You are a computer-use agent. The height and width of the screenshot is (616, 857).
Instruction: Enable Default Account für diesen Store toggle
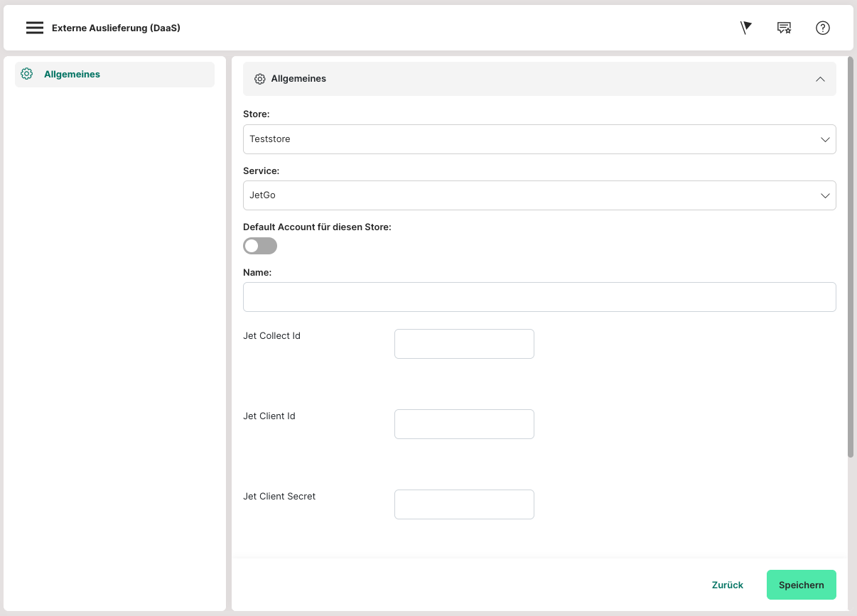(260, 246)
